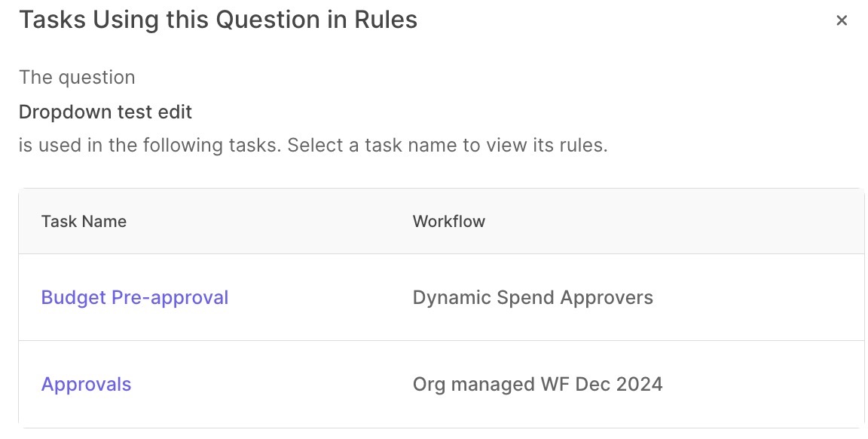Click the Dropdown test edit question name

coord(105,112)
